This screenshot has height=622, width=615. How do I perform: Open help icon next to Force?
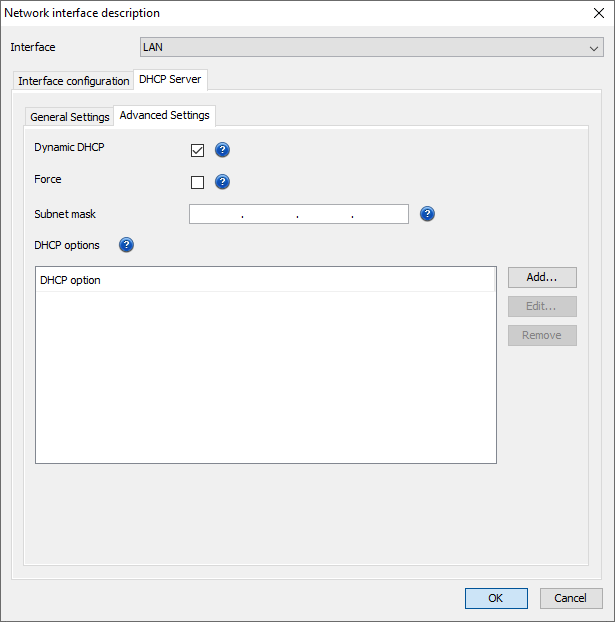(x=223, y=182)
